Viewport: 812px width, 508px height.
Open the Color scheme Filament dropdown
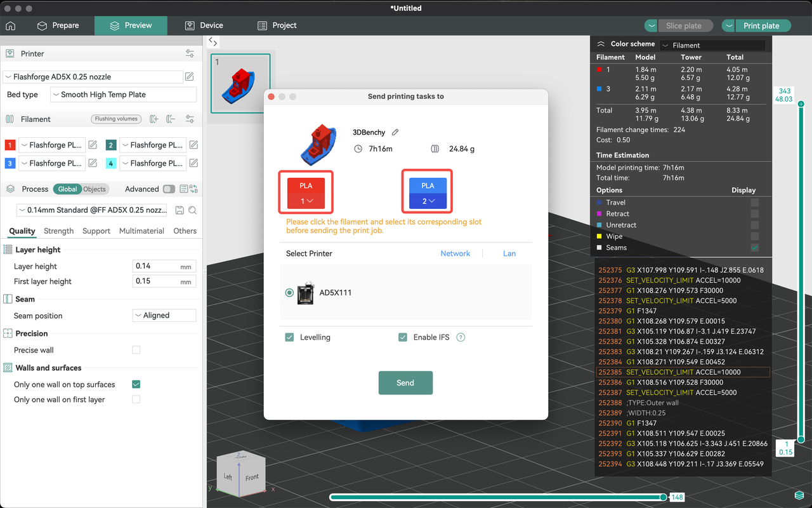click(x=712, y=45)
